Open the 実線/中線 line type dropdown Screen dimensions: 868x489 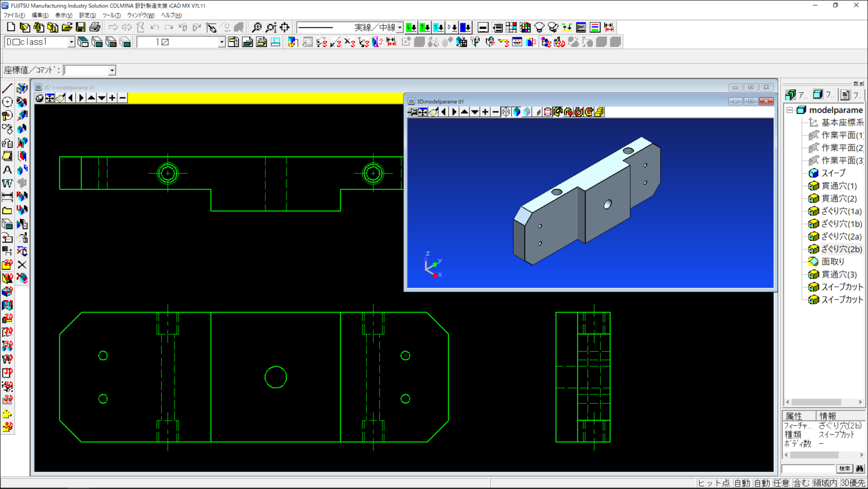(400, 27)
